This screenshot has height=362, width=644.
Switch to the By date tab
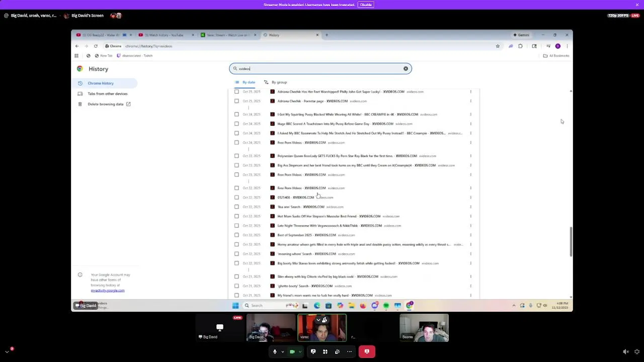(245, 82)
